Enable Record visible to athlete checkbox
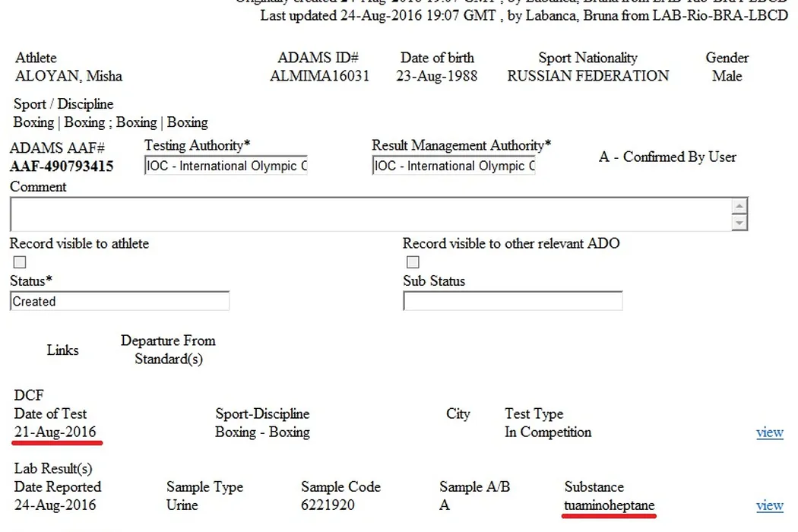The width and height of the screenshot is (798, 532). point(20,262)
